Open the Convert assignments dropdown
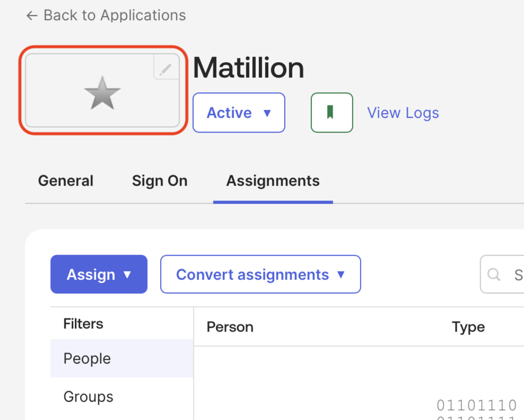The height and width of the screenshot is (420, 524). (260, 274)
